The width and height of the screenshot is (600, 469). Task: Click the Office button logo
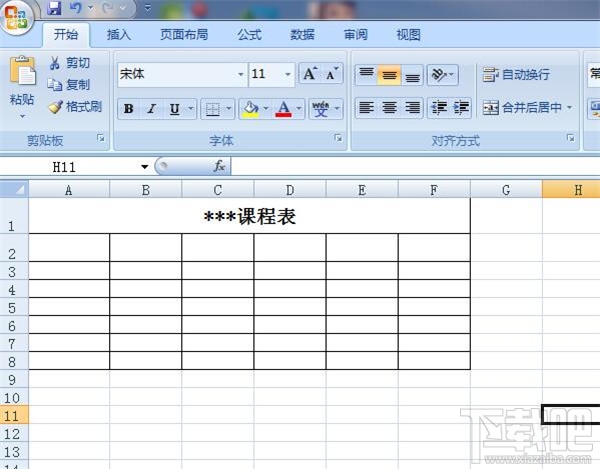pos(16,17)
